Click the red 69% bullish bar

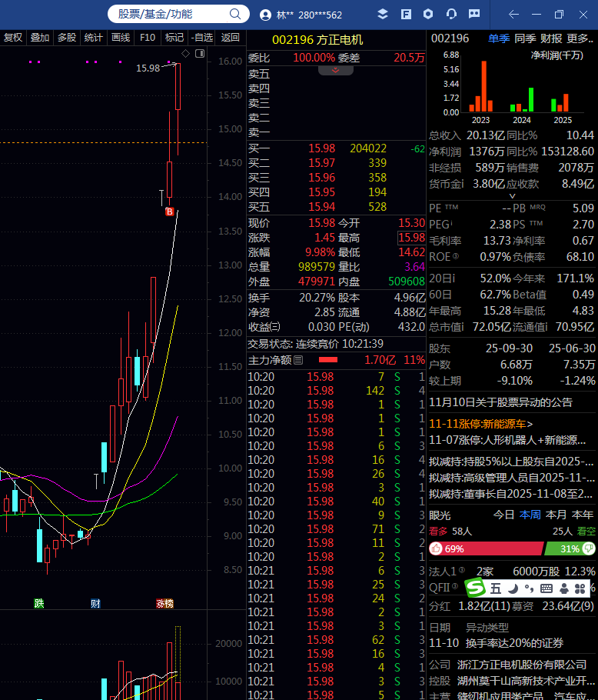pyautogui.click(x=487, y=548)
